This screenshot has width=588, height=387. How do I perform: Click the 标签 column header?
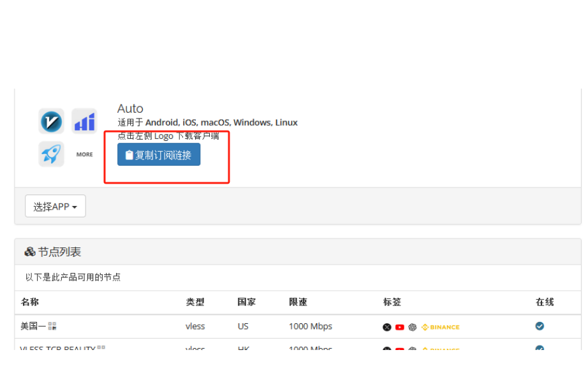click(x=392, y=302)
